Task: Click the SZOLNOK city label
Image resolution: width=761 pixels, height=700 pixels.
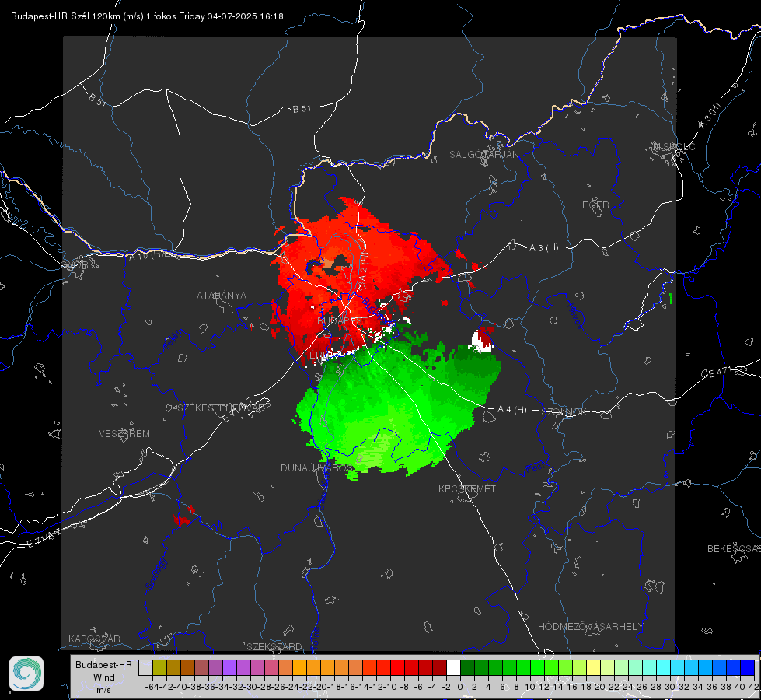Action: pyautogui.click(x=565, y=412)
